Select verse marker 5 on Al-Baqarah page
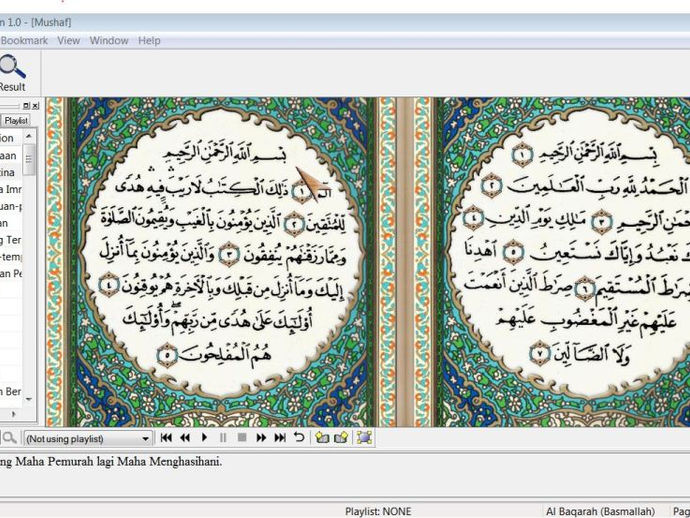The width and height of the screenshot is (690, 518). (167, 356)
